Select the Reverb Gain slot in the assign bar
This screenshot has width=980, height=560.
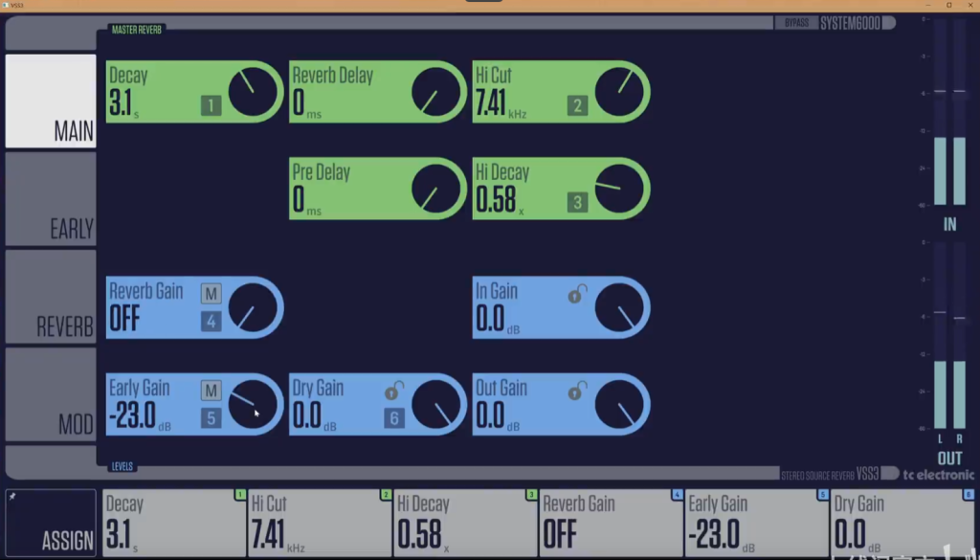[x=612, y=523]
